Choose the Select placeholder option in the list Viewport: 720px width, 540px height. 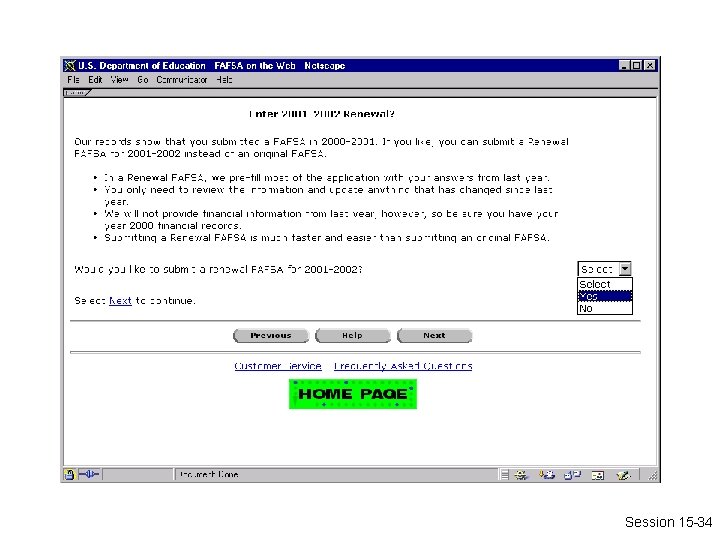(x=605, y=284)
